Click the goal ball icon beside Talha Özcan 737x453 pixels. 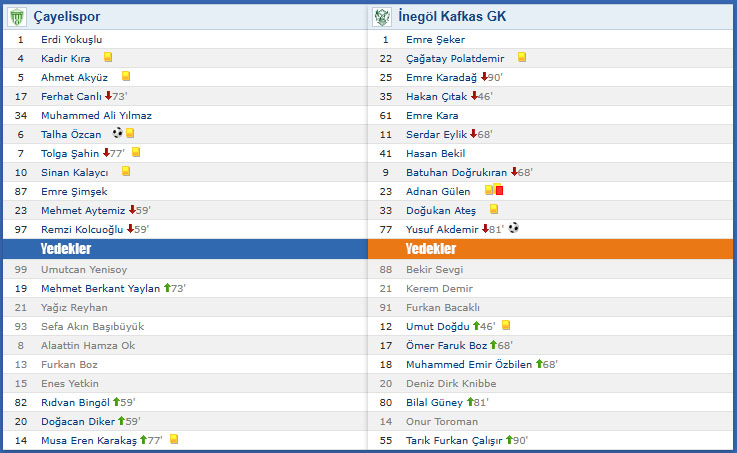(118, 133)
